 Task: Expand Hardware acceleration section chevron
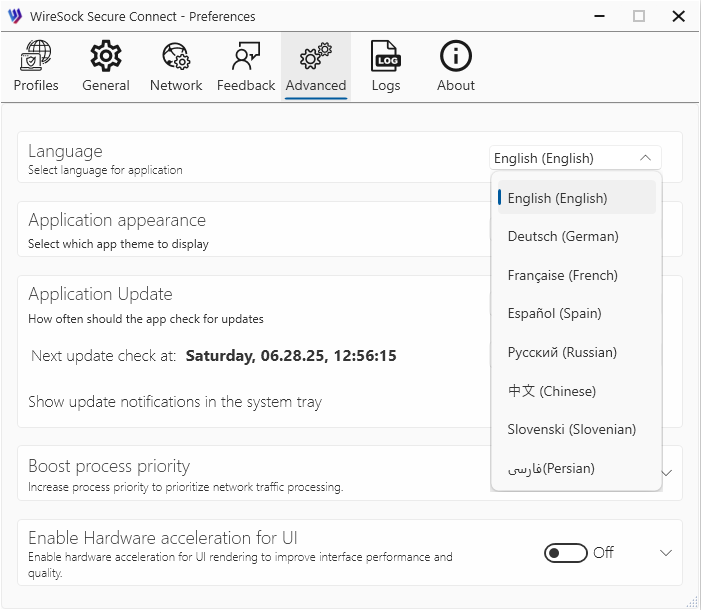tap(666, 553)
